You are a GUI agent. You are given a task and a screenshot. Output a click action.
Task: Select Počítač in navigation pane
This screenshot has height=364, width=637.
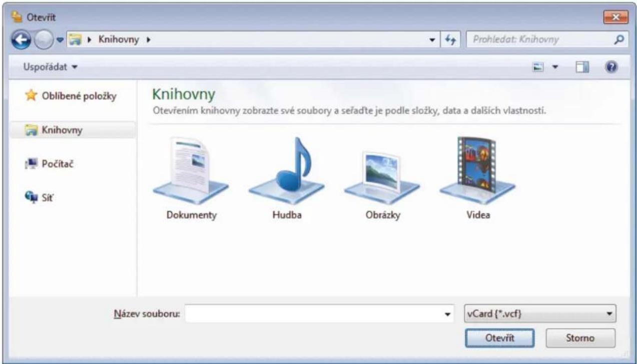point(50,163)
